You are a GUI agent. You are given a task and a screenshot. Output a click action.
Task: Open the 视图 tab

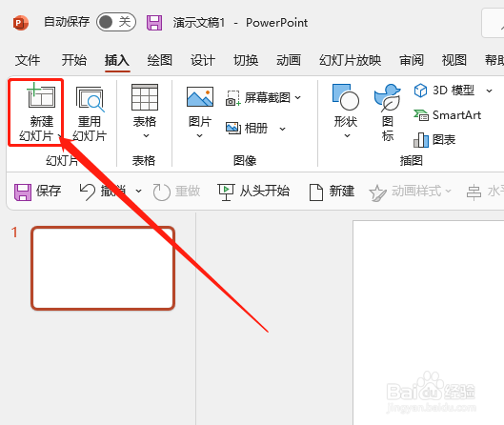pos(454,60)
